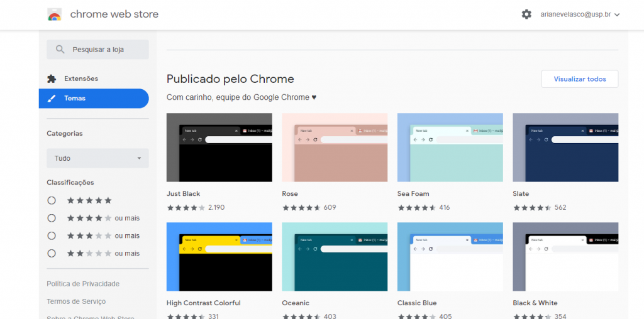Open the Rose theme thumbnail
644x319 pixels.
[x=335, y=148]
